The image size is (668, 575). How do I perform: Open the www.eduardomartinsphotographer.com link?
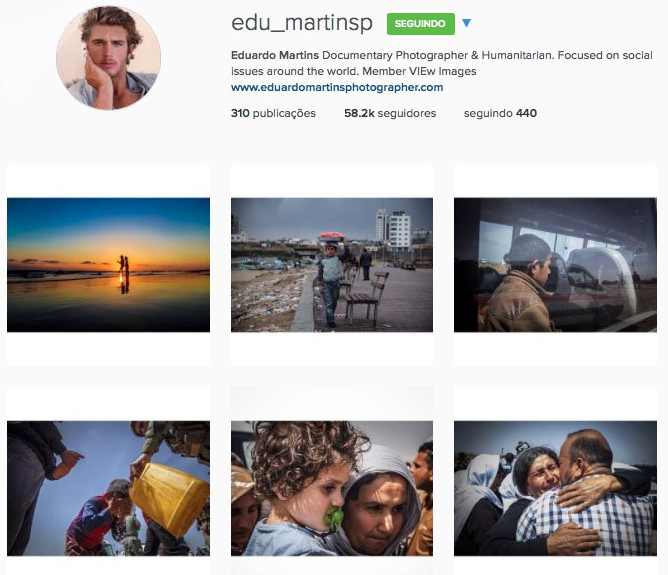[x=337, y=87]
